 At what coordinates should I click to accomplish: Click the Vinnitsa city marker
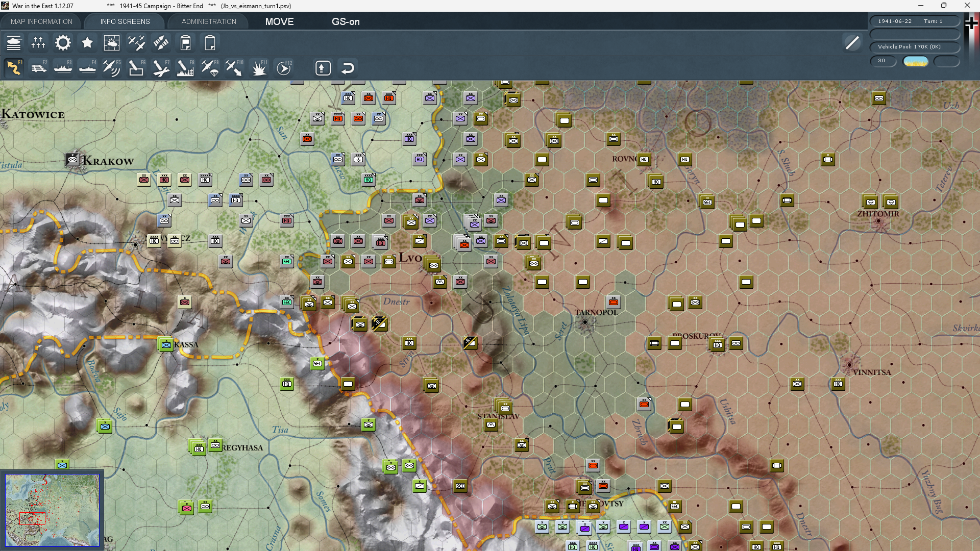pos(849,365)
